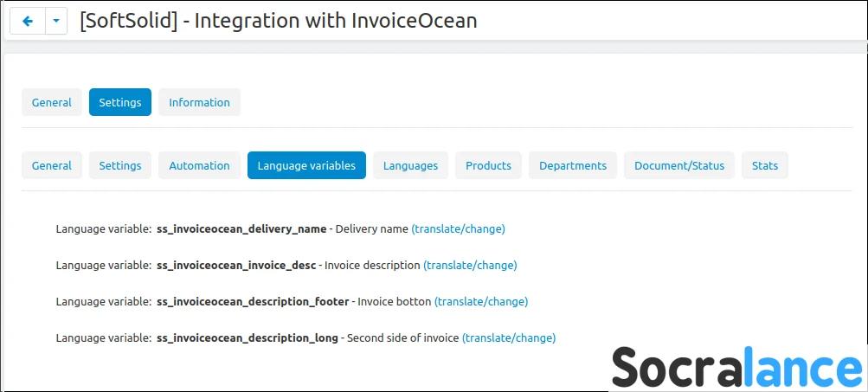This screenshot has width=868, height=392.
Task: Click the page title Integration with InvoiceOcean
Action: [x=279, y=21]
